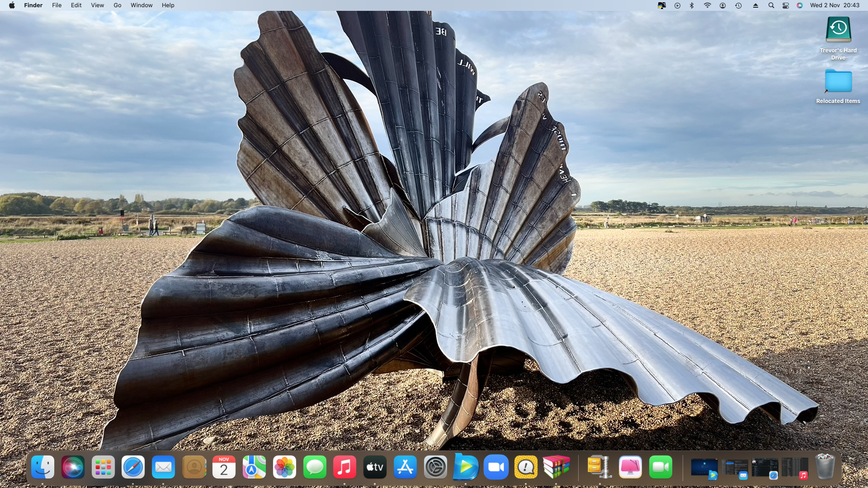868x488 pixels.
Task: Open Calendar showing Nov 2
Action: [224, 467]
